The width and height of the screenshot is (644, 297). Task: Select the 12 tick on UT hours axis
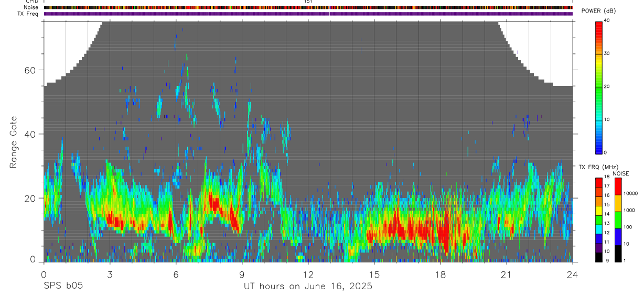point(308,275)
